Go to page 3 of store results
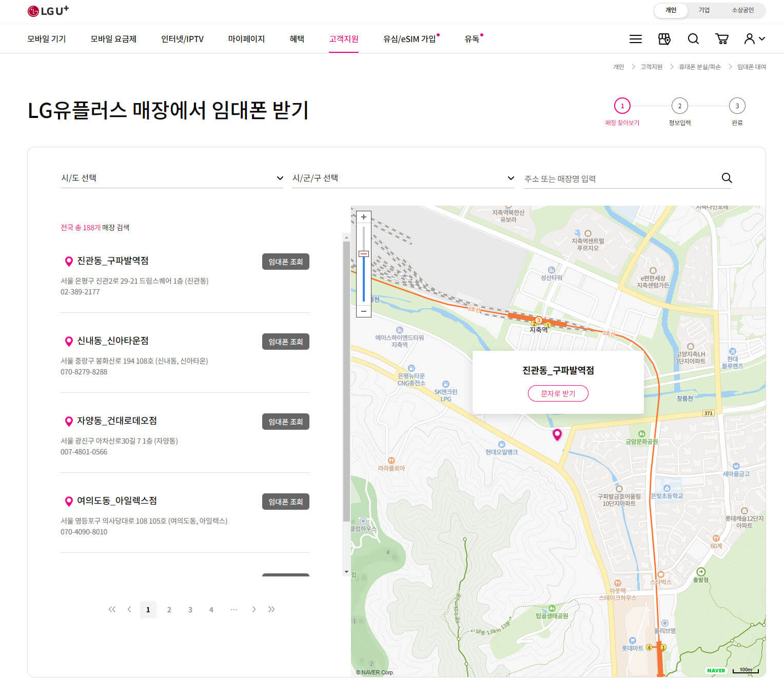Viewport: 784px width, 699px height. tap(190, 610)
